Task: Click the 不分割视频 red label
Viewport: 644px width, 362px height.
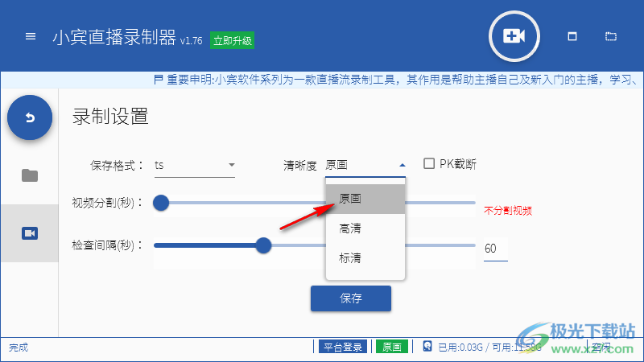Action: (508, 211)
